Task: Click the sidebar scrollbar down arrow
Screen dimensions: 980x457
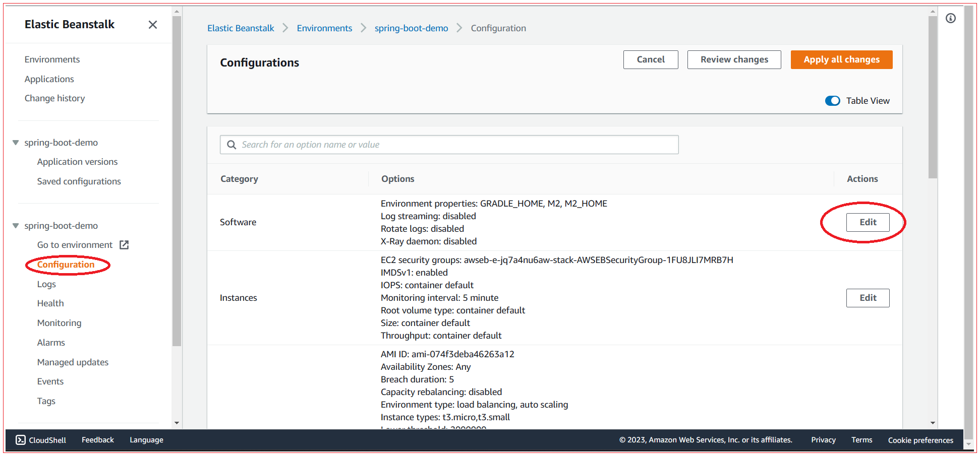Action: (x=177, y=423)
